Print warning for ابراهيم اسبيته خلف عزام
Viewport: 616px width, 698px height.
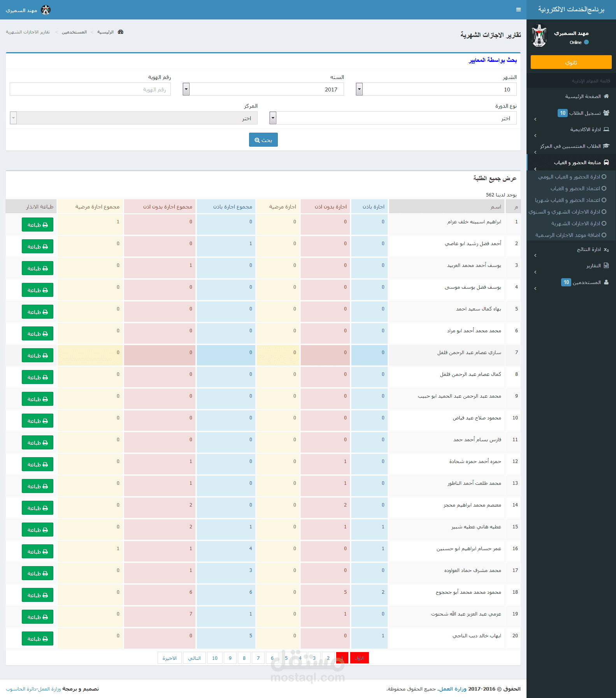tap(37, 224)
